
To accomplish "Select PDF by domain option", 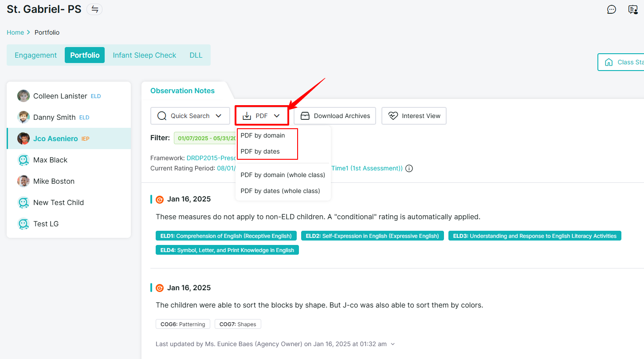I will click(263, 135).
